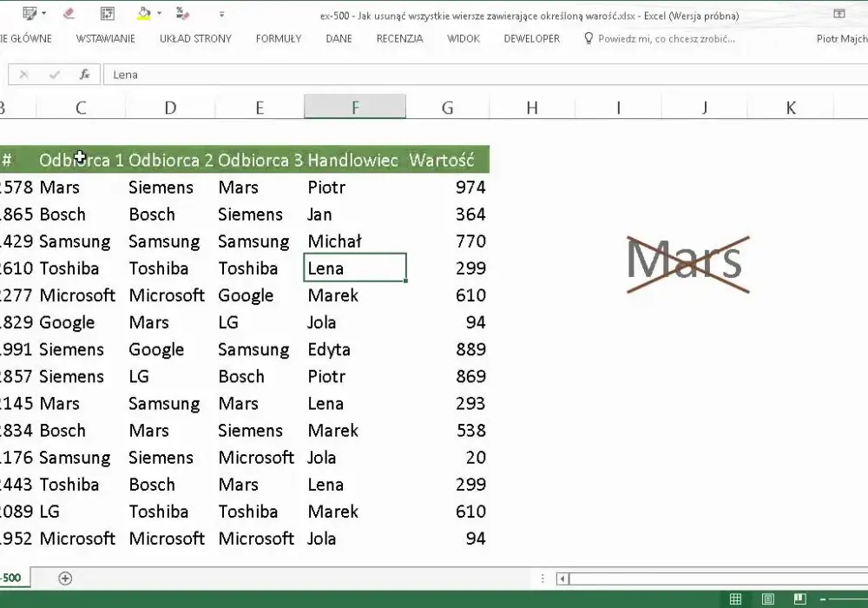Click the Insert Function fx icon
Image resolution: width=868 pixels, height=608 pixels.
pyautogui.click(x=84, y=74)
